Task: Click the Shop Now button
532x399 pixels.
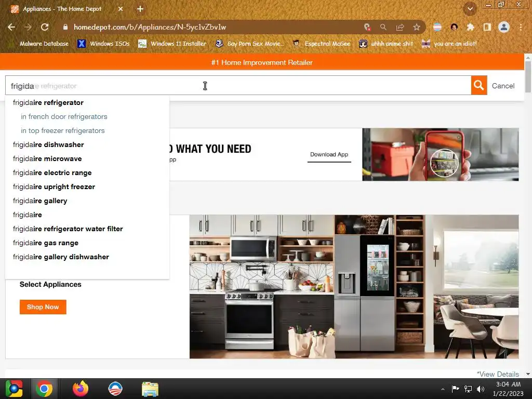Action: (x=43, y=307)
